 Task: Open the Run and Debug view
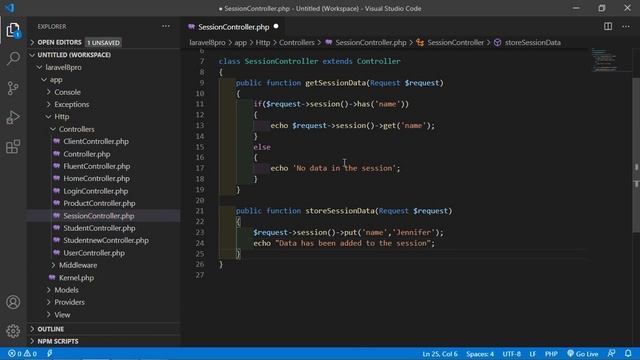[13, 118]
